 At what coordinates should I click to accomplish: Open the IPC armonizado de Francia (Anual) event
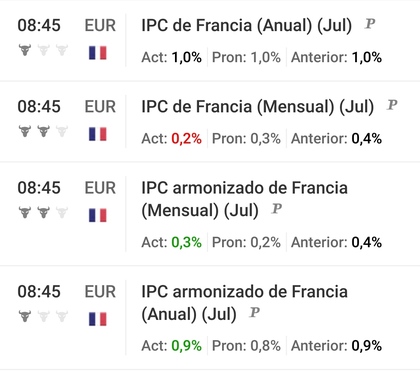pos(244,303)
